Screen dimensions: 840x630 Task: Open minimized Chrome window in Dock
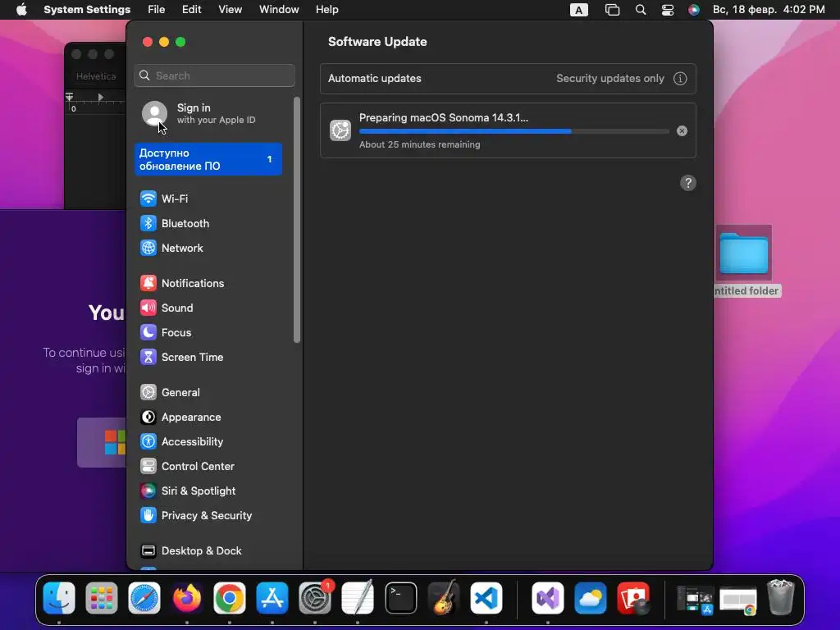[738, 600]
